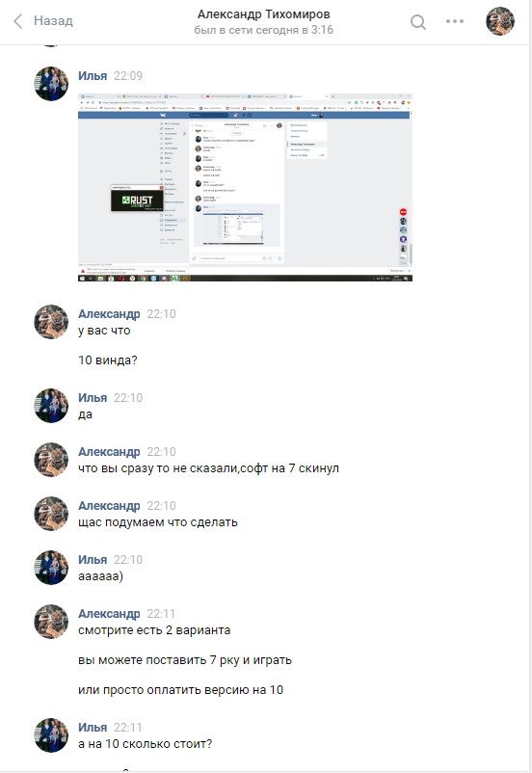Image resolution: width=532 pixels, height=773 pixels.
Task: Click Илья's avatar beside 22:09 message
Action: tap(51, 84)
